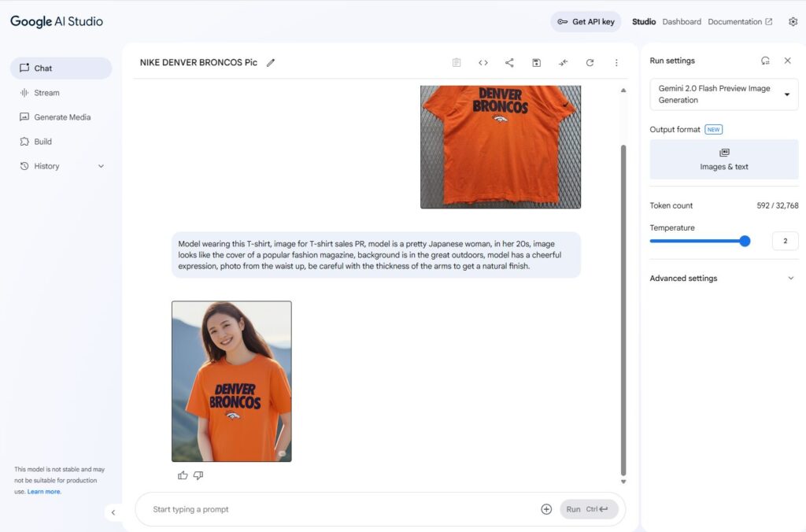
Task: Open the Documentation external link
Action: coord(740,21)
